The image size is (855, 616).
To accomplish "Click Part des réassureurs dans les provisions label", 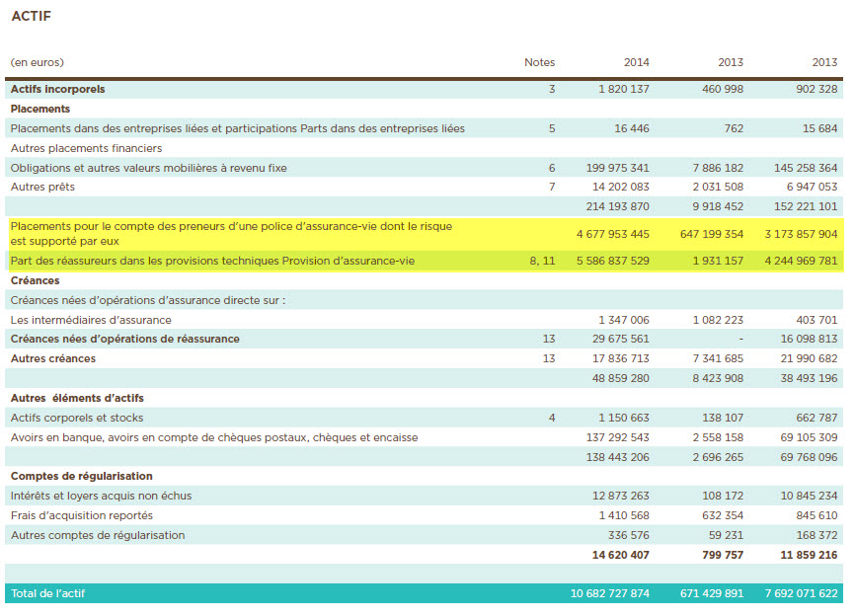I will (x=212, y=262).
